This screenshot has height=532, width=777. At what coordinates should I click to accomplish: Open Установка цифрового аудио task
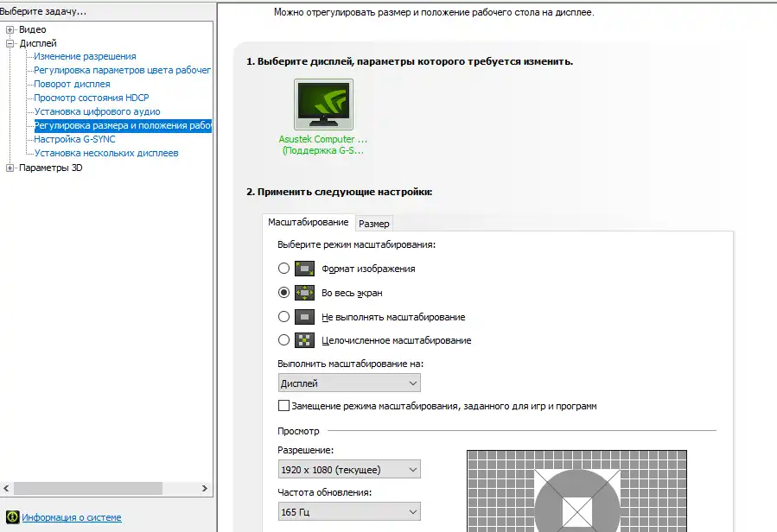point(97,112)
